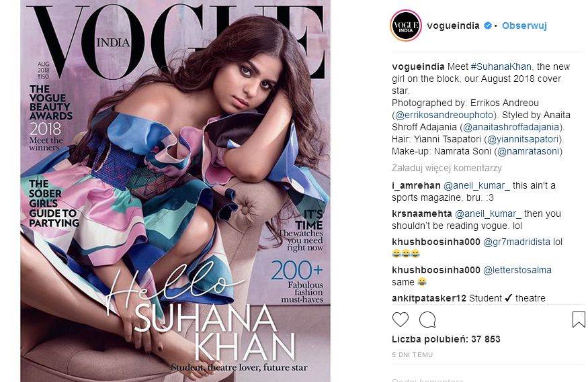The image size is (588, 382).
Task: Open commenter i_amrehan's profile
Action: pos(416,185)
